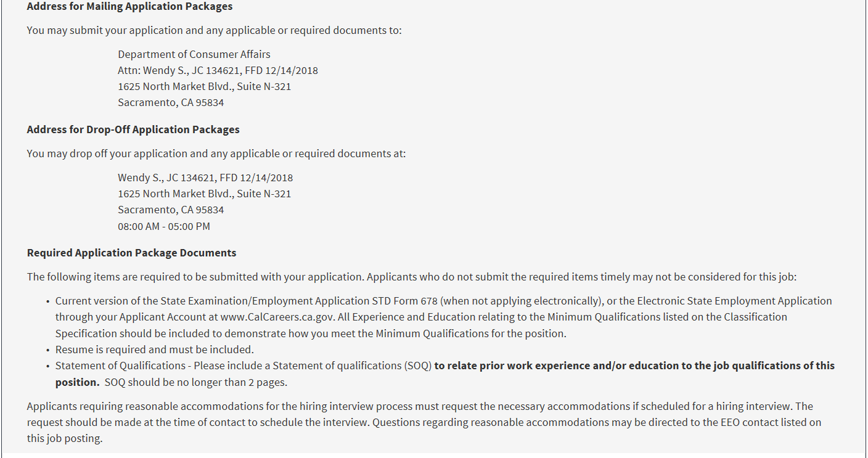The image size is (868, 458).
Task: Click 'SOQ should be no longer than 2 pages'
Action: click(x=196, y=382)
